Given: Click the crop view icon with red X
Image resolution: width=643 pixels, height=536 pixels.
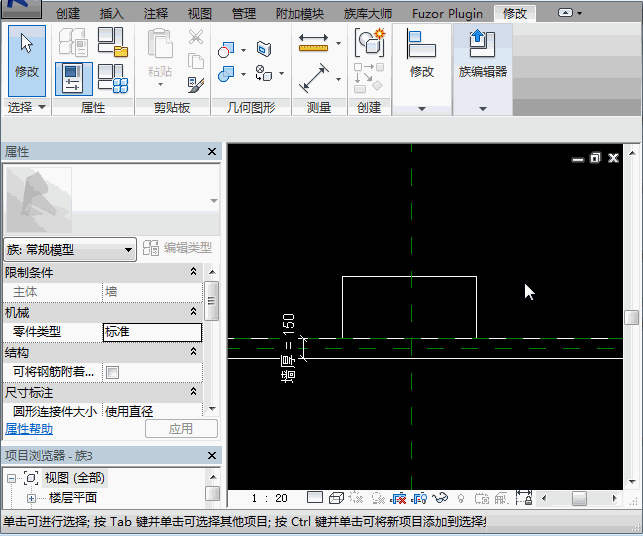Looking at the screenshot, I should [x=398, y=498].
